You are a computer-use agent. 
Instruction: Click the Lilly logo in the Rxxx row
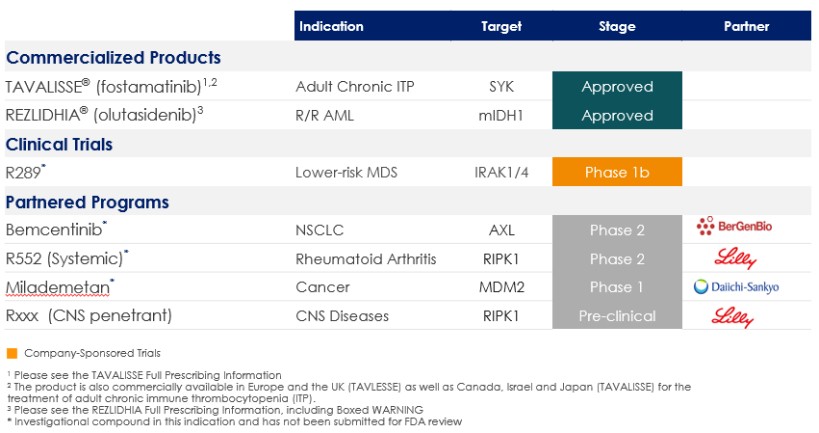click(736, 317)
